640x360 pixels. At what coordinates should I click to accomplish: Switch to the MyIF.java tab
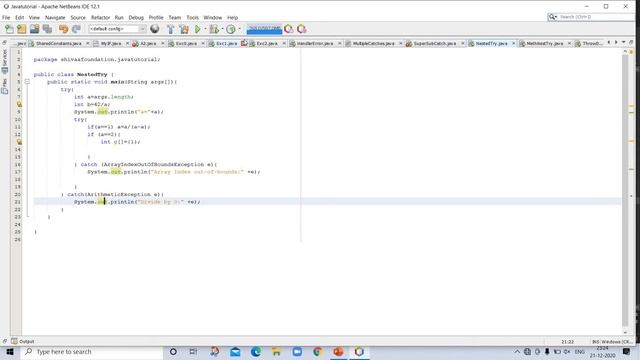coord(111,43)
